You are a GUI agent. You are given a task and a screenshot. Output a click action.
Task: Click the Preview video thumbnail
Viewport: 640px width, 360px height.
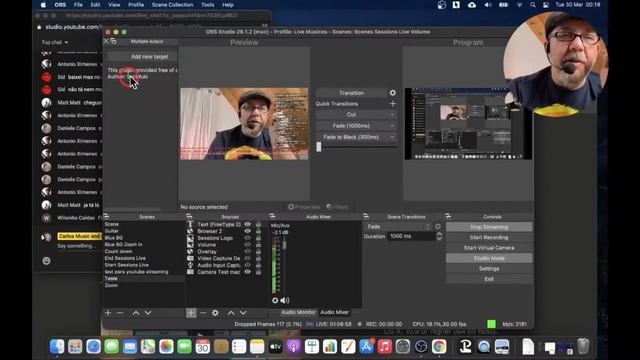click(x=244, y=124)
